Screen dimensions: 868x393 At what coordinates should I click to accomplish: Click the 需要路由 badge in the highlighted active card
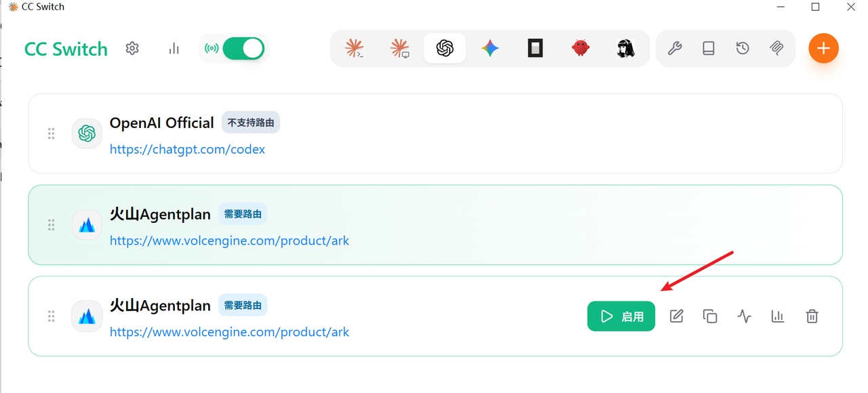click(243, 214)
